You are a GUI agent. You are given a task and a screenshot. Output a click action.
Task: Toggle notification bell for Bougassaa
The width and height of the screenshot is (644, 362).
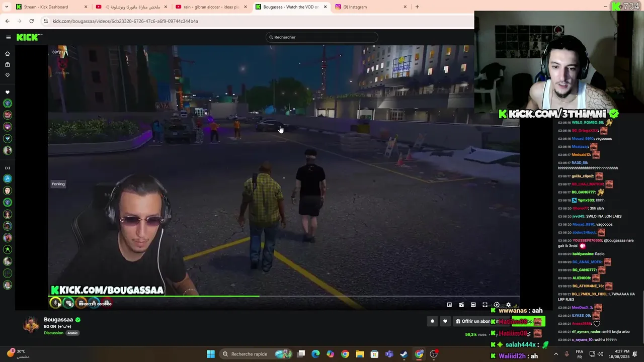(432, 321)
